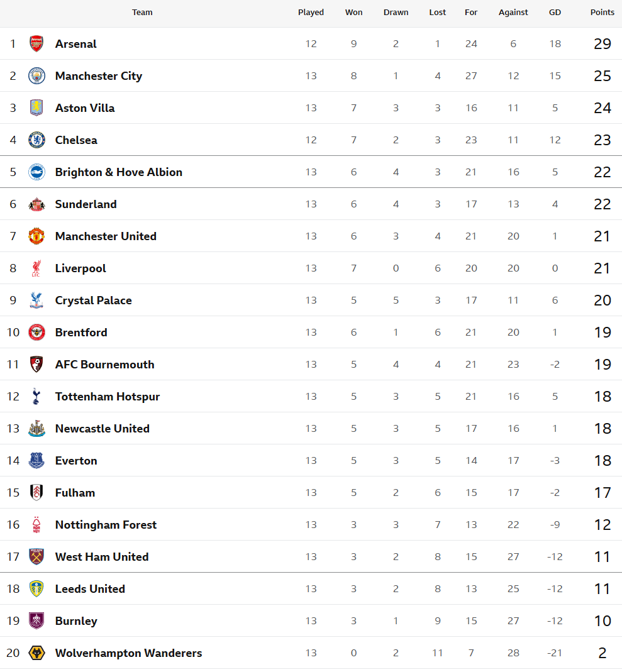Image resolution: width=622 pixels, height=672 pixels.
Task: Click the Aston Villa crest icon
Action: (36, 108)
